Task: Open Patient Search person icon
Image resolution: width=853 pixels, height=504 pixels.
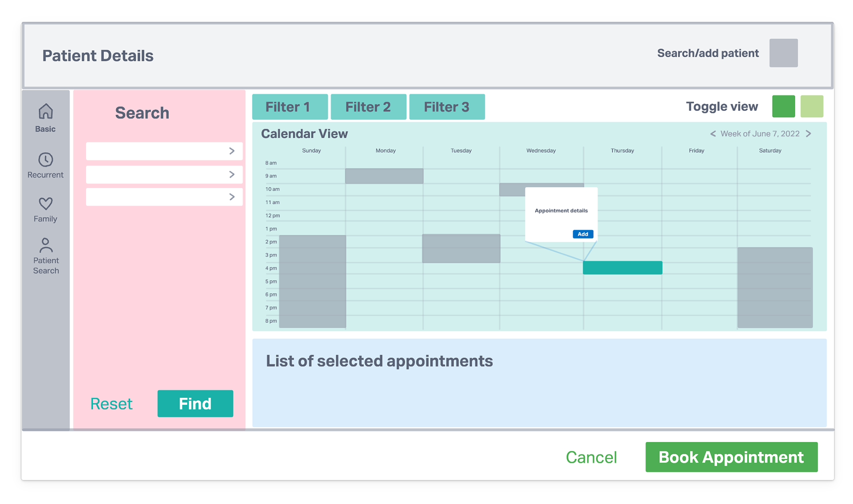Action: tap(45, 245)
